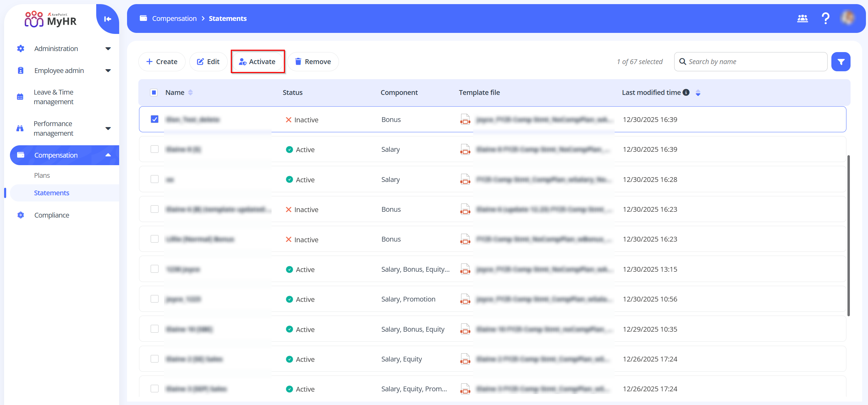This screenshot has height=405, width=868.
Task: Click the Remove button
Action: point(313,62)
